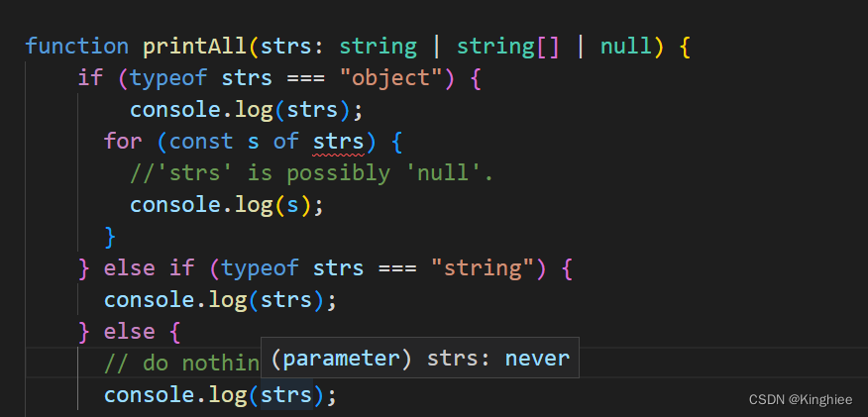Click the string[] type annotation

tap(507, 47)
